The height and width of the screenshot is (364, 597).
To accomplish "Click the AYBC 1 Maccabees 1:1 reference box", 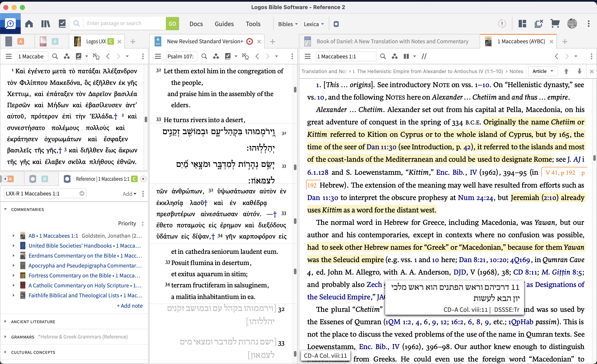I will point(346,56).
